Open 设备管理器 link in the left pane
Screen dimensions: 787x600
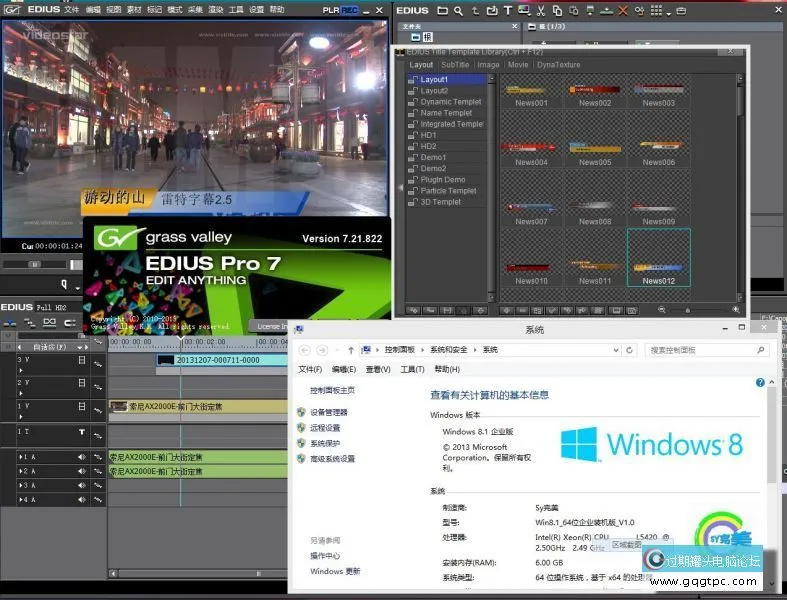tap(329, 412)
